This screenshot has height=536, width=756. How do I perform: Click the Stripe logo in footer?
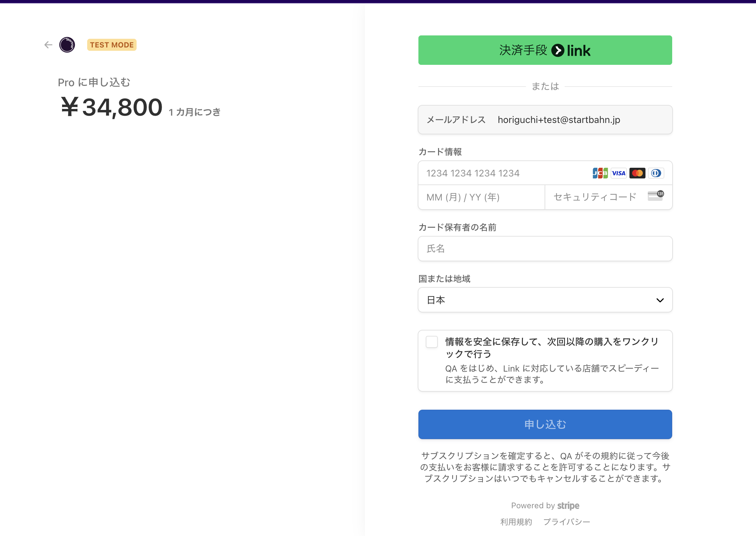[568, 506]
